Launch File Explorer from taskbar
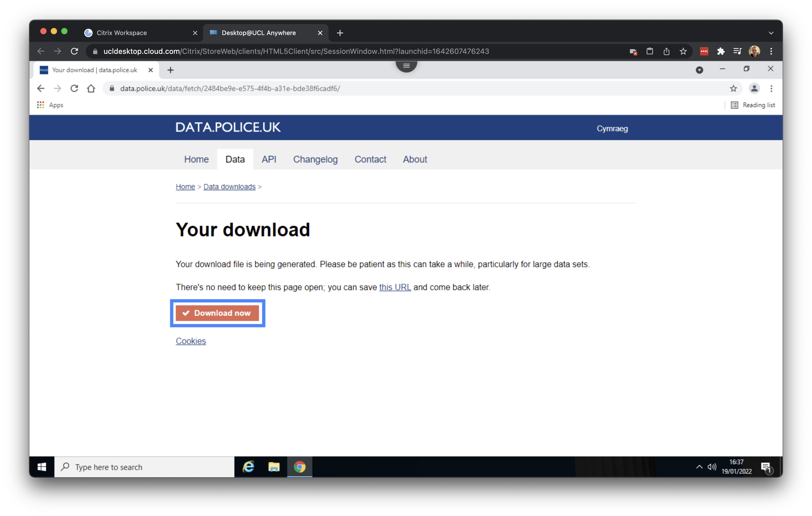812x516 pixels. (274, 466)
